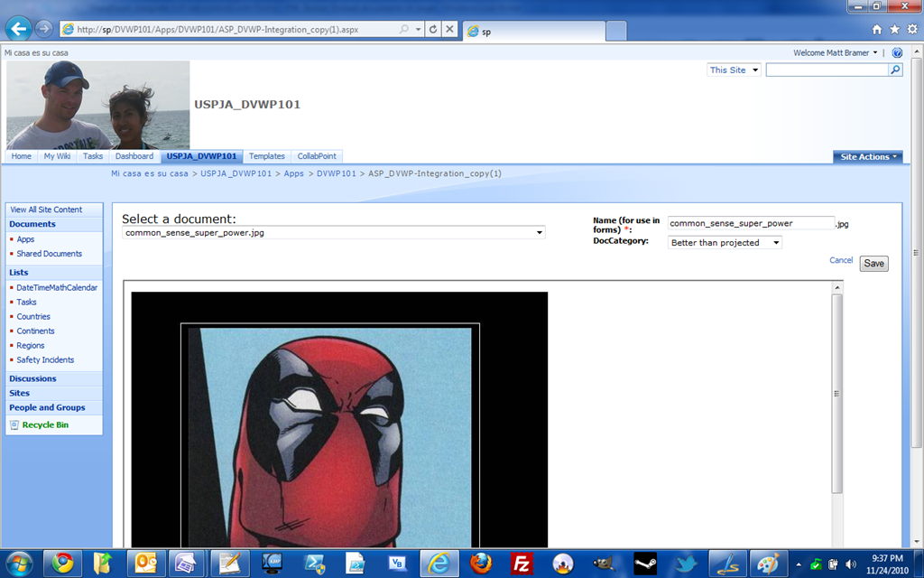Go to the CollabPoint navigation tab
924x578 pixels.
[x=317, y=156]
